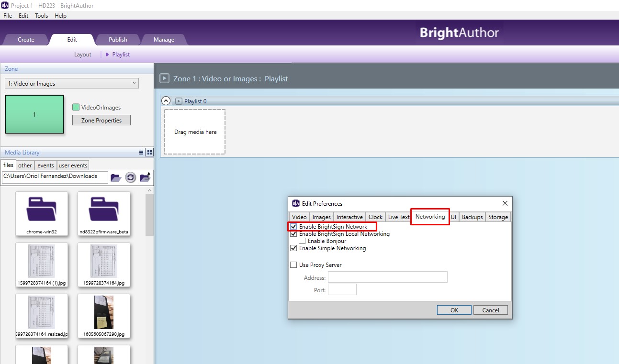Select the 599728374164_resized thumbnail
Image resolution: width=619 pixels, height=364 pixels.
click(x=42, y=316)
